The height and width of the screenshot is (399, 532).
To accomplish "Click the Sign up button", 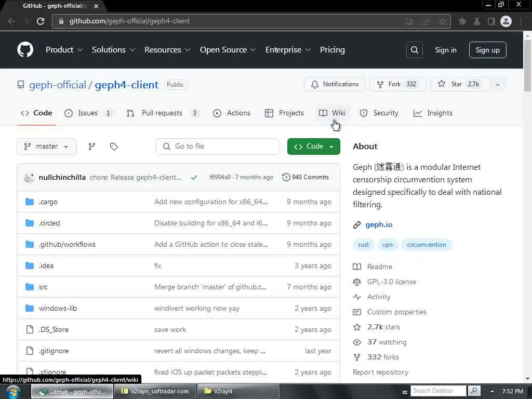I will (487, 50).
